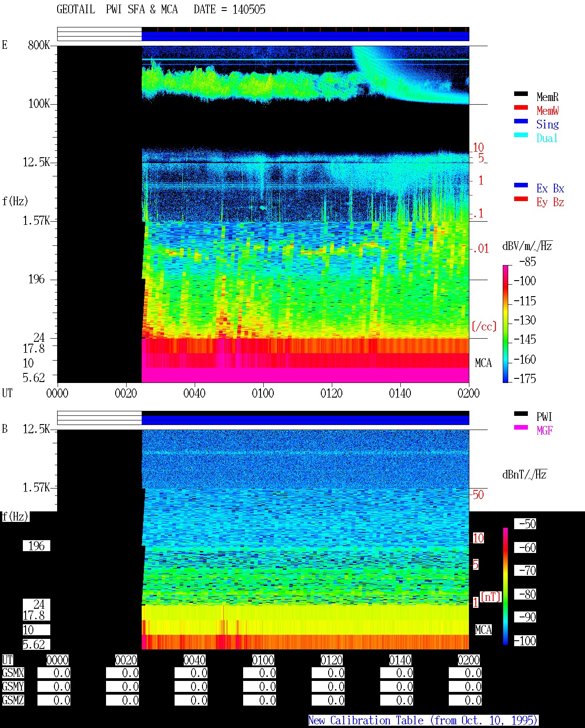Open the New Calibration Table link
The width and height of the screenshot is (585, 728).
pyautogui.click(x=423, y=720)
